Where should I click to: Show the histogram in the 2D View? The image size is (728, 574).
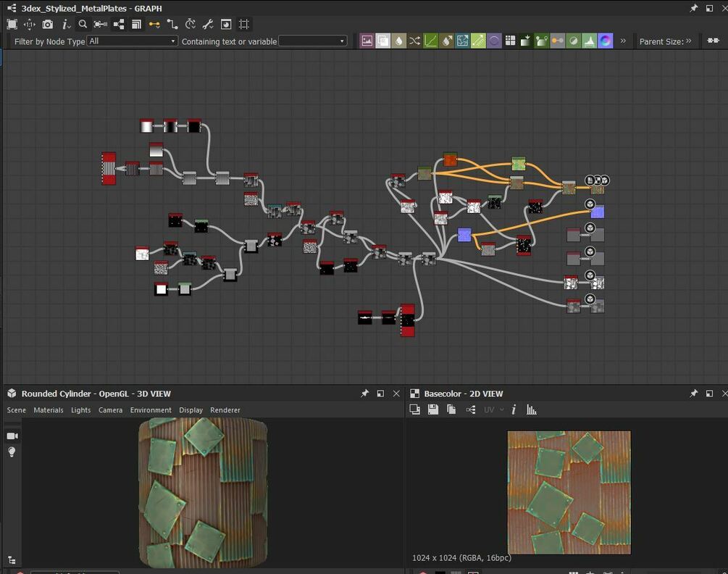532,409
